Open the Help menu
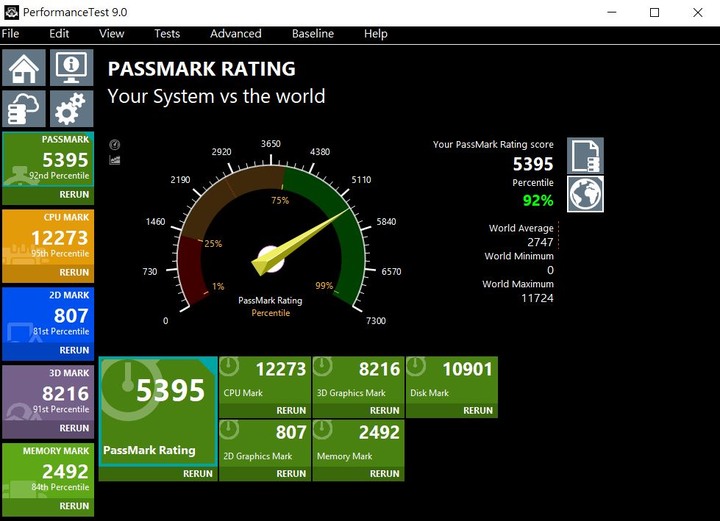The height and width of the screenshot is (521, 720). click(376, 34)
